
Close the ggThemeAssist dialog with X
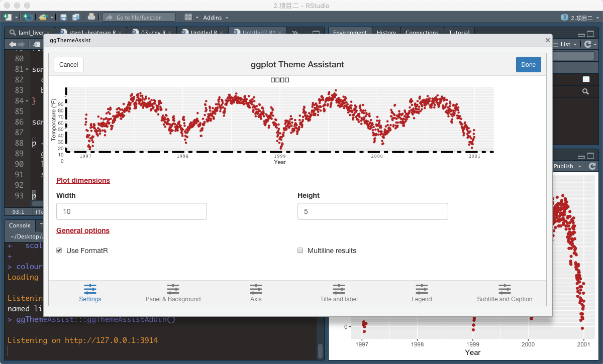point(547,40)
